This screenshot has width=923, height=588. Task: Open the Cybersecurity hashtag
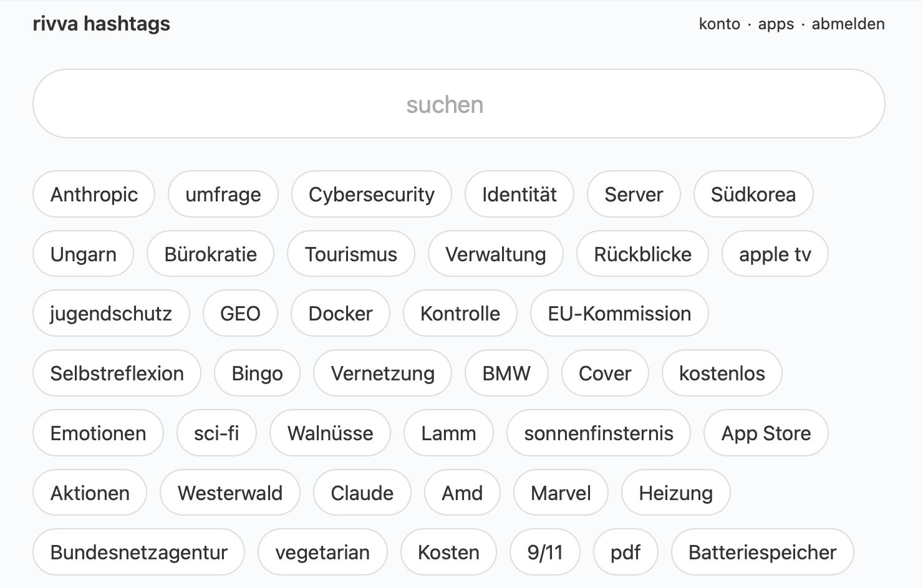(372, 194)
